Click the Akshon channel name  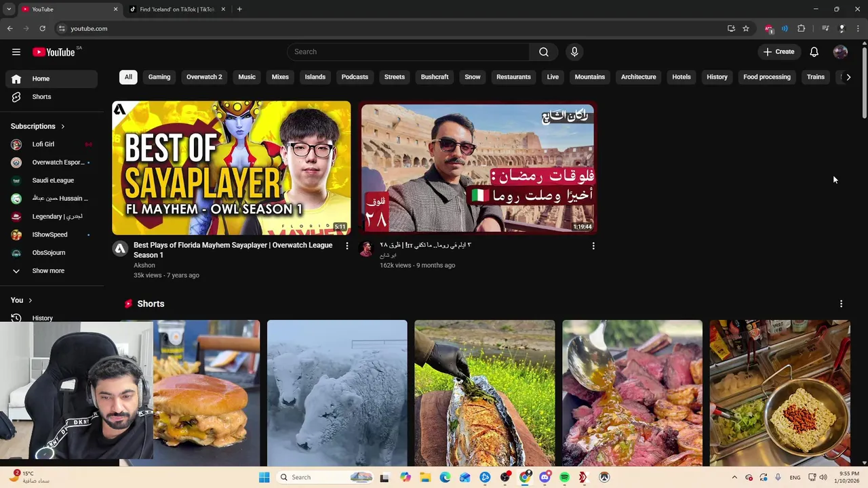pyautogui.click(x=144, y=265)
